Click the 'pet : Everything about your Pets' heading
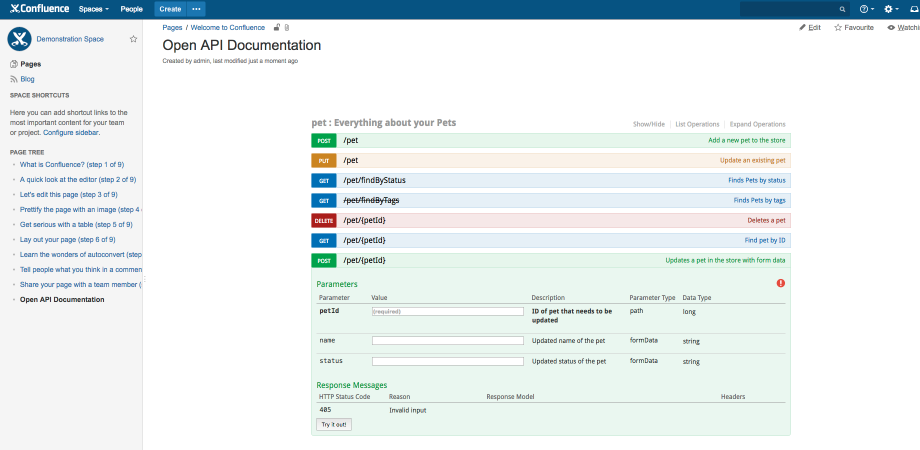Viewport: 920px width, 450px height. point(384,123)
